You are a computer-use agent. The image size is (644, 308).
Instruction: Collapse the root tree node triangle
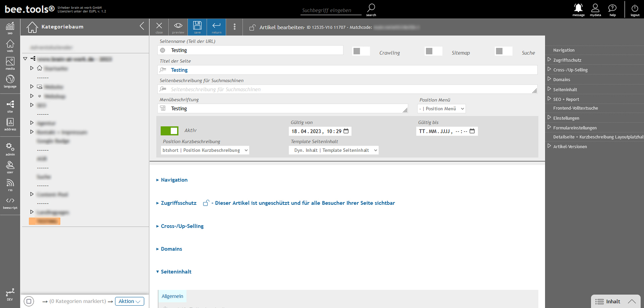25,58
